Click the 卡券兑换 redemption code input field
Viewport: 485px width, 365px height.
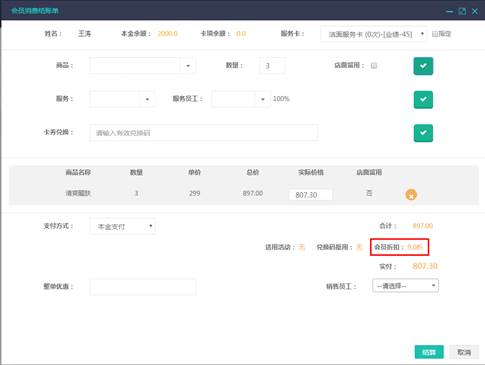[203, 133]
